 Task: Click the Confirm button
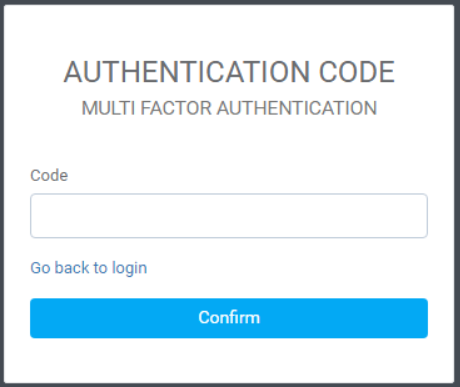[229, 318]
